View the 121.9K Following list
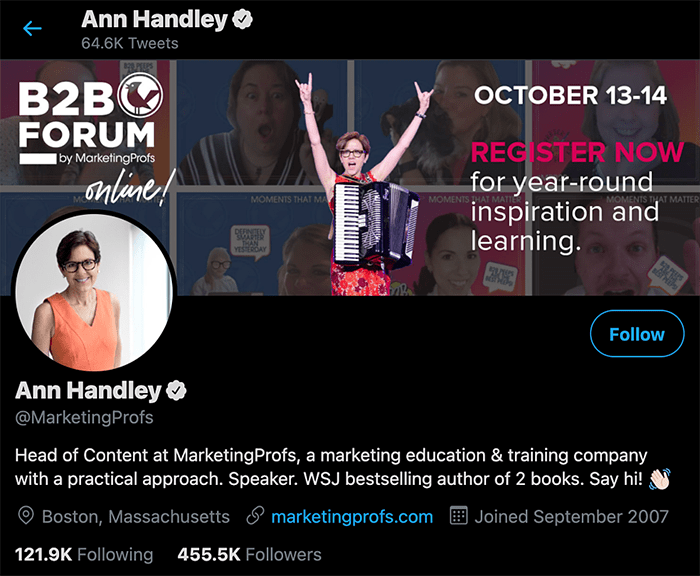Screen dimensions: 700x576 tap(84, 555)
